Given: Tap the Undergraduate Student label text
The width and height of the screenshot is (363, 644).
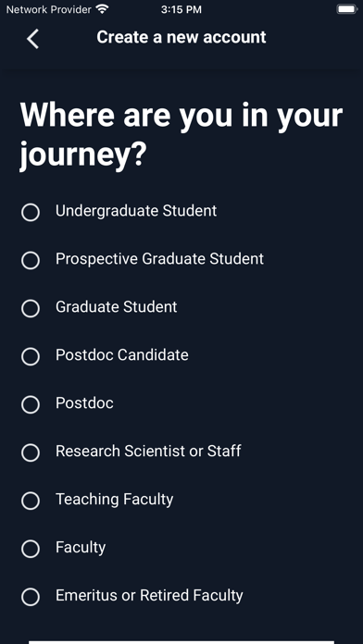Looking at the screenshot, I should 136,211.
